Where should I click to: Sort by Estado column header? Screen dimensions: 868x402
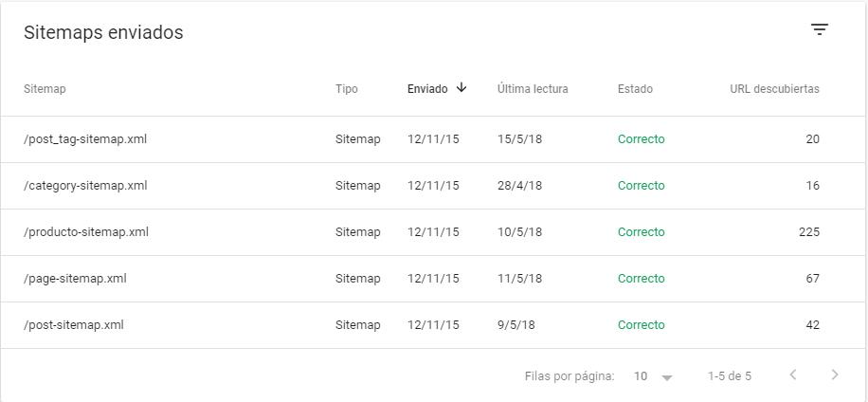tap(635, 89)
